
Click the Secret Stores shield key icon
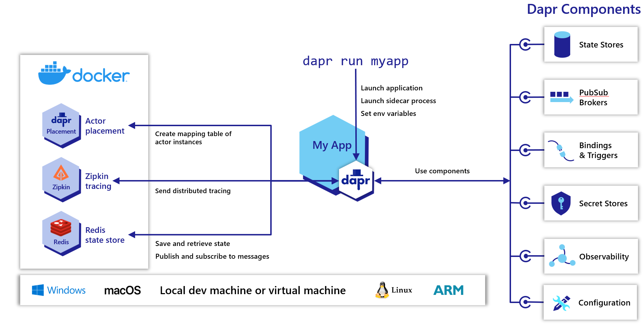(x=561, y=203)
